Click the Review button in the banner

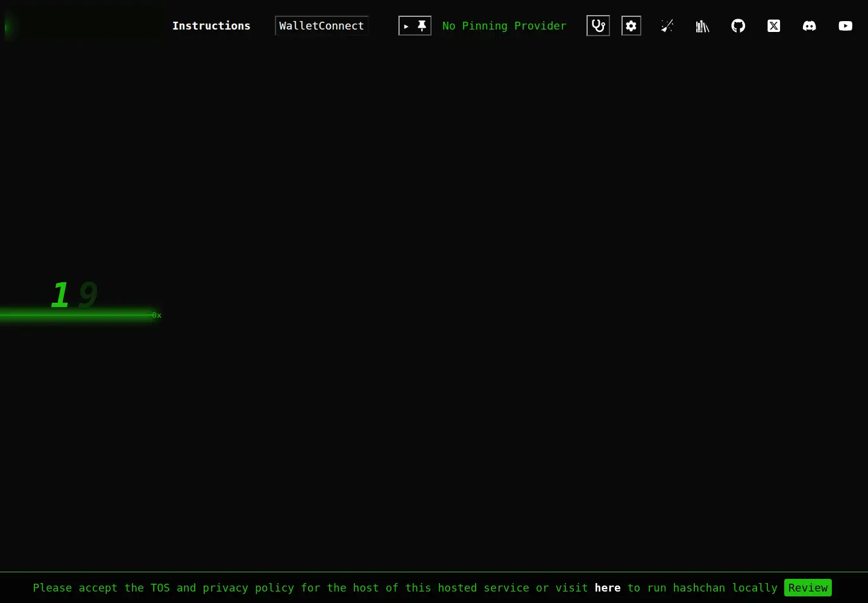[x=808, y=588]
